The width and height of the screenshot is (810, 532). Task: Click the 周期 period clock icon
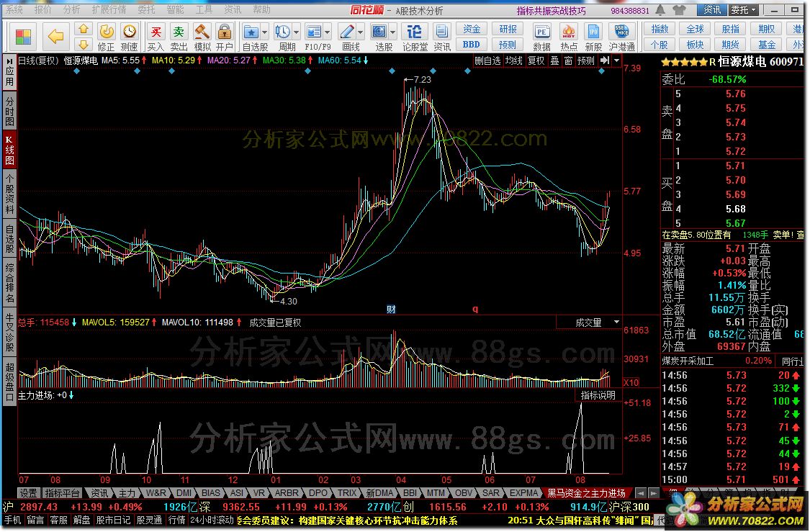click(x=282, y=32)
